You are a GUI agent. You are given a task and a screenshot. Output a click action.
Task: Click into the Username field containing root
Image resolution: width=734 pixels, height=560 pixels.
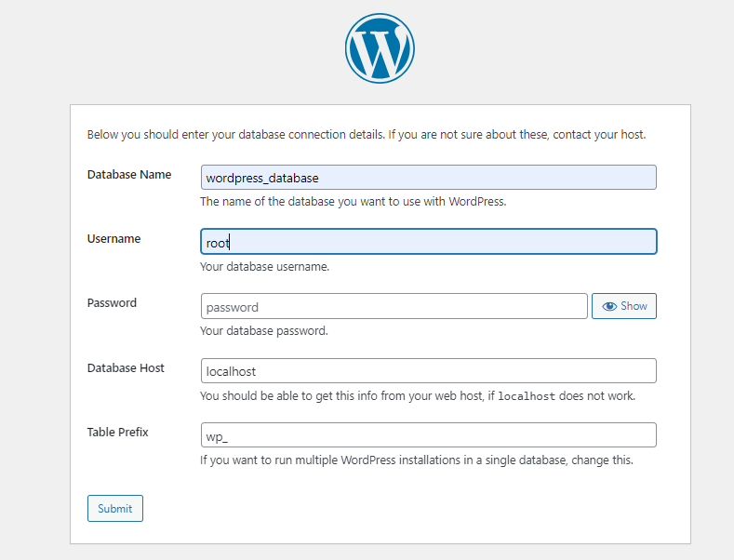coord(428,242)
